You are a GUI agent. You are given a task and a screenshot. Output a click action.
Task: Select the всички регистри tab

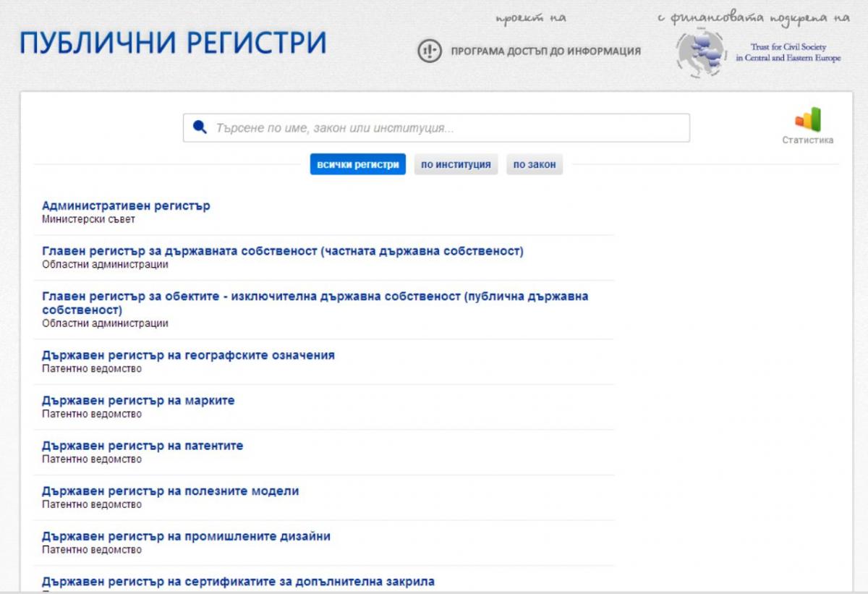pyautogui.click(x=358, y=164)
